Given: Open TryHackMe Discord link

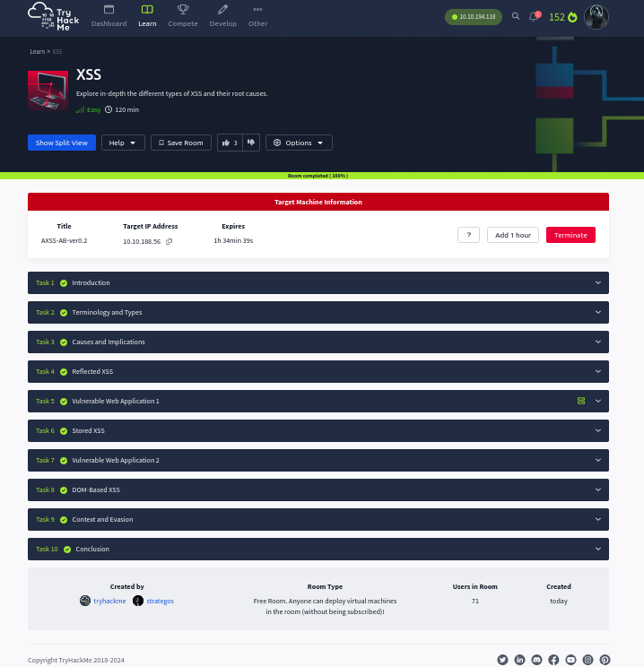Looking at the screenshot, I should click(x=536, y=660).
